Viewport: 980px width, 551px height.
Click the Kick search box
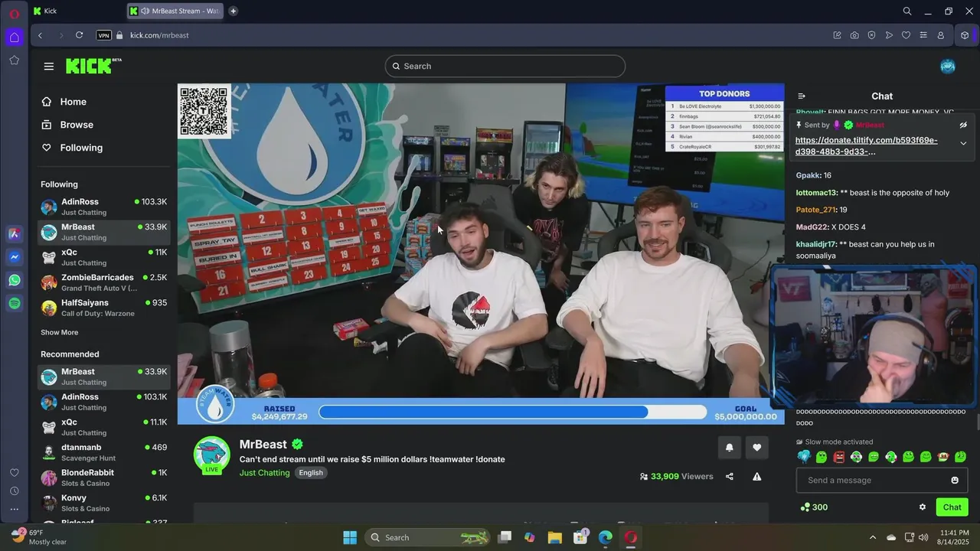point(505,66)
